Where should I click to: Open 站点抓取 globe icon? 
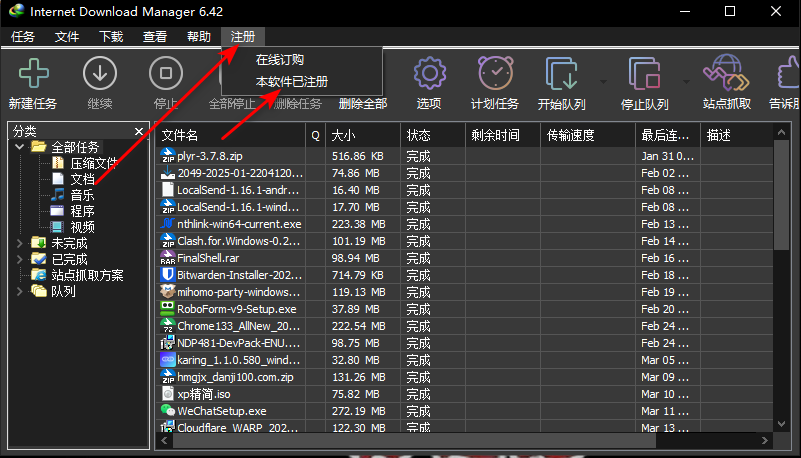[726, 73]
